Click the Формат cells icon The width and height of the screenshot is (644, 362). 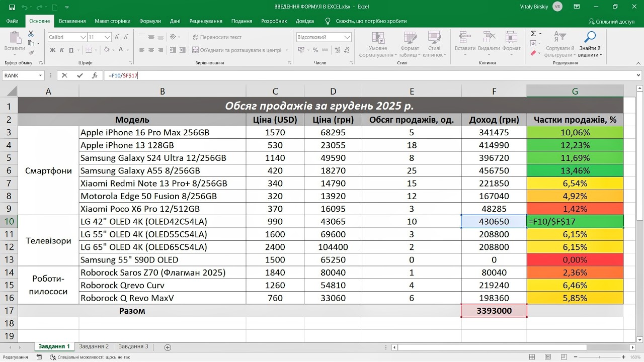(x=511, y=41)
